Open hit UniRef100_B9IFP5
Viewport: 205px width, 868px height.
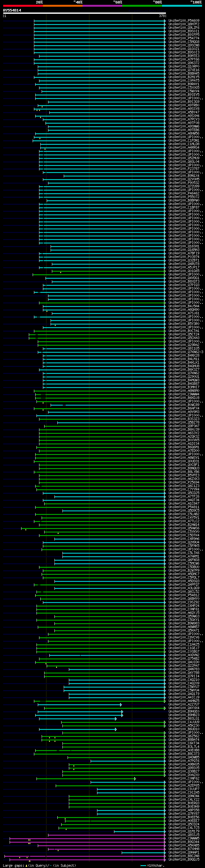(184, 35)
